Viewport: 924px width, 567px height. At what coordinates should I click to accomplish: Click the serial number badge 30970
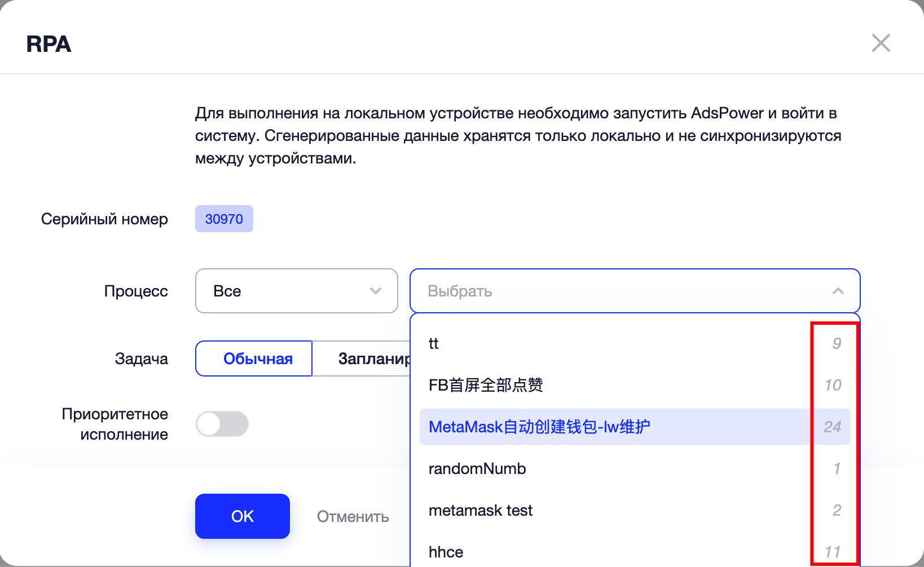(224, 219)
